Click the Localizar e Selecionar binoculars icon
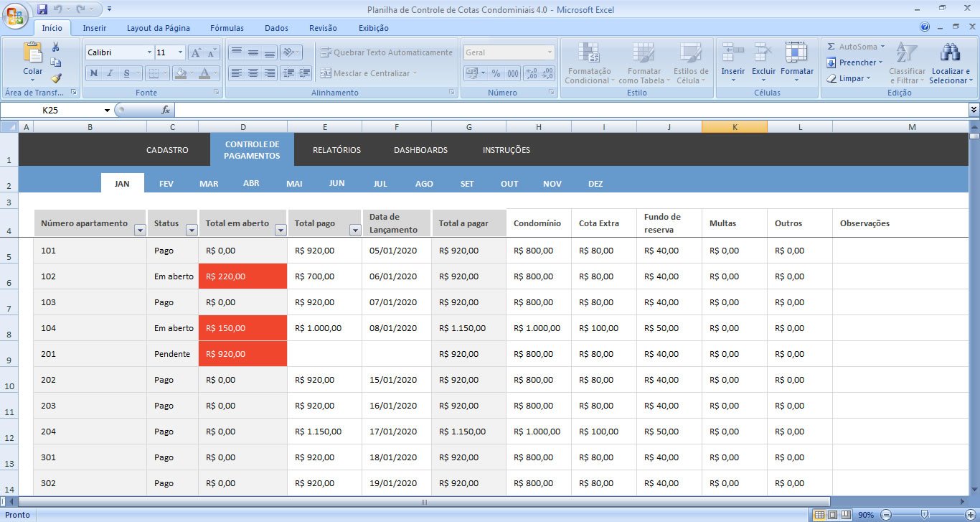This screenshot has width=980, height=522. click(x=951, y=52)
